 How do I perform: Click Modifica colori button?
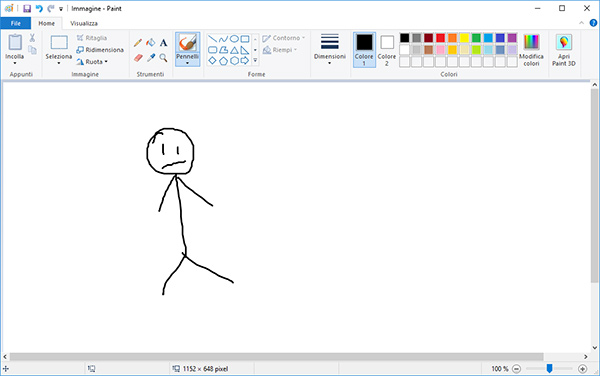tap(531, 50)
